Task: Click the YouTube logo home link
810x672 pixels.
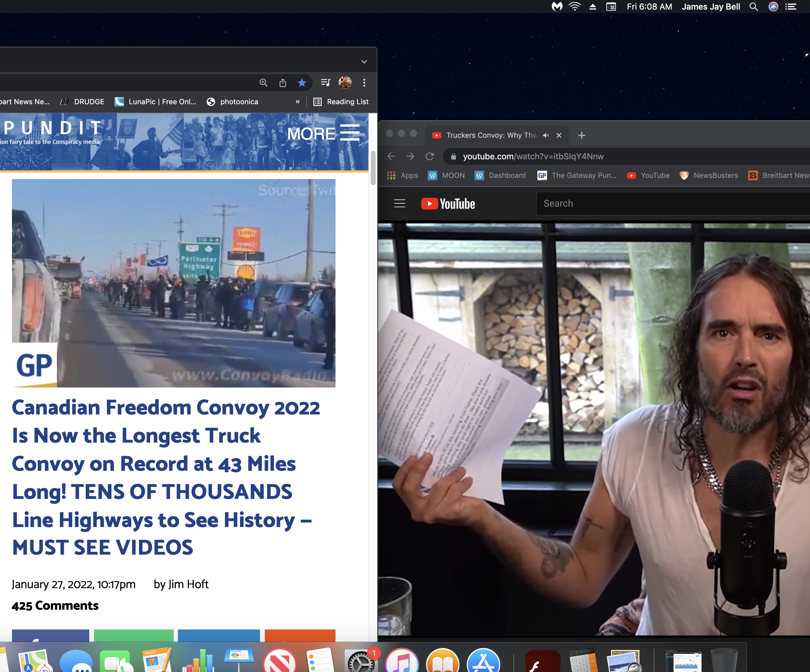Action: [x=448, y=204]
